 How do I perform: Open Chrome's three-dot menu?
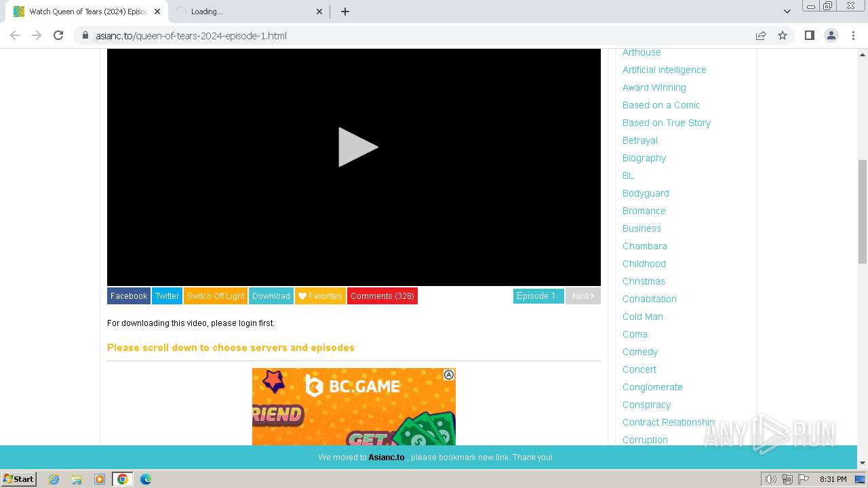tap(853, 35)
